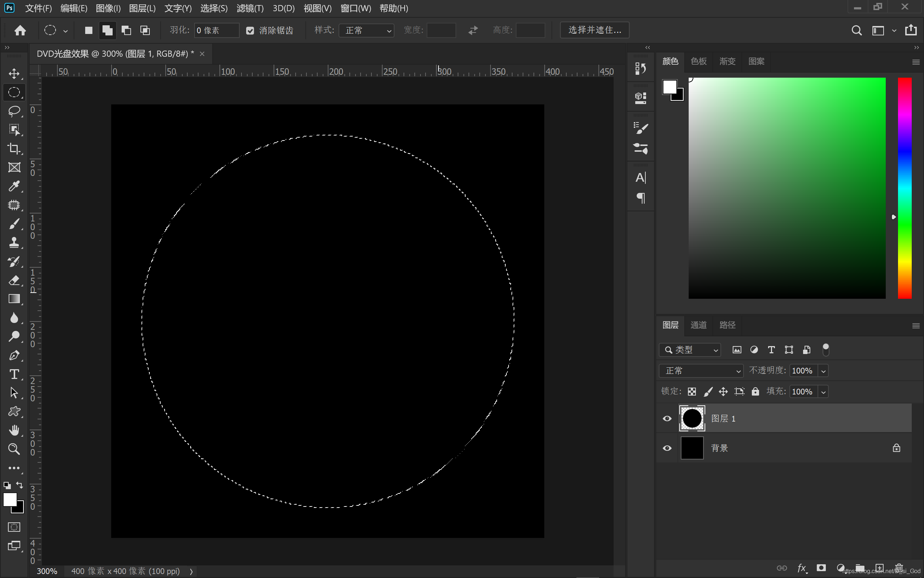The image size is (924, 578).
Task: Select Subtract from Selection mode button
Action: [x=126, y=30]
